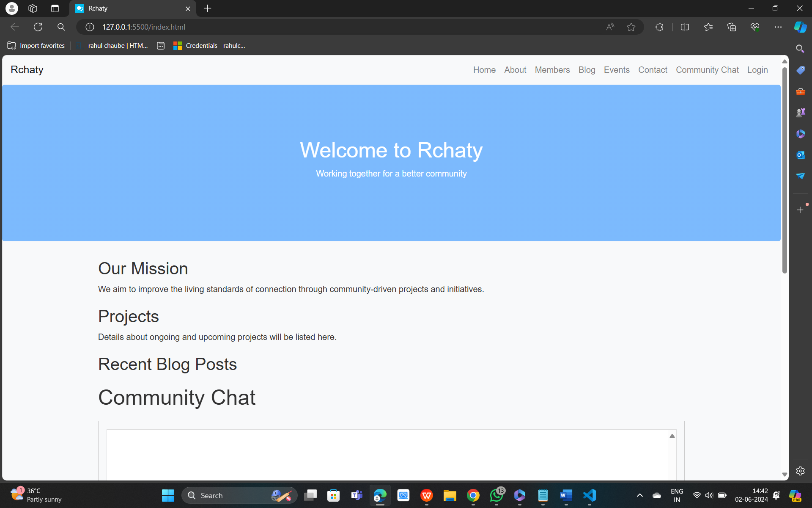Open browser Settings and more menu
This screenshot has width=812, height=508.
778,27
